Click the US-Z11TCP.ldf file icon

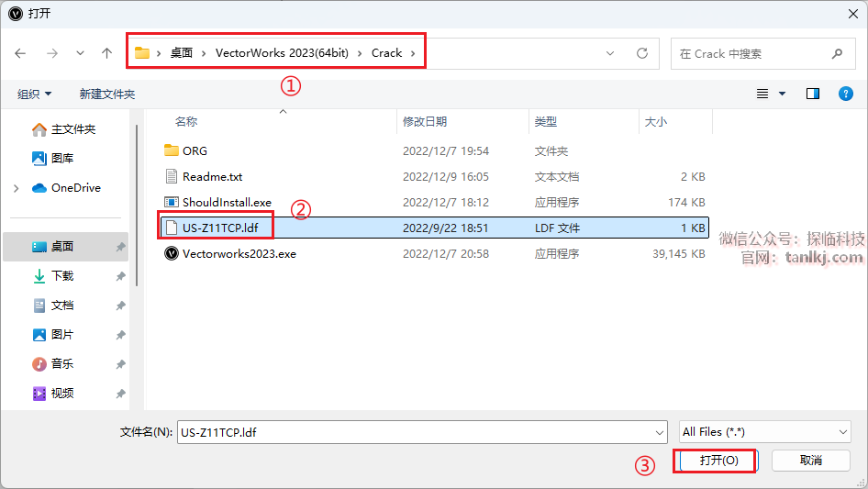[x=172, y=228]
